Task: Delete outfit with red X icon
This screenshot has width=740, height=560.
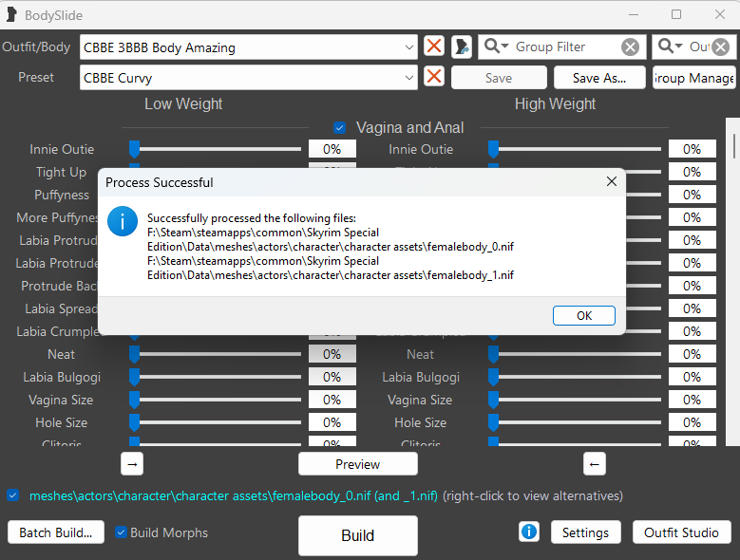Action: pos(434,47)
